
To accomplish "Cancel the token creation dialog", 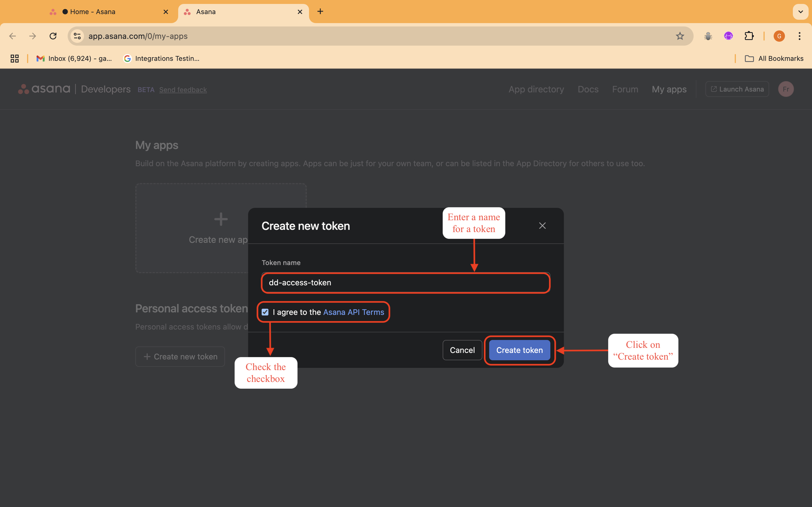I will [462, 350].
